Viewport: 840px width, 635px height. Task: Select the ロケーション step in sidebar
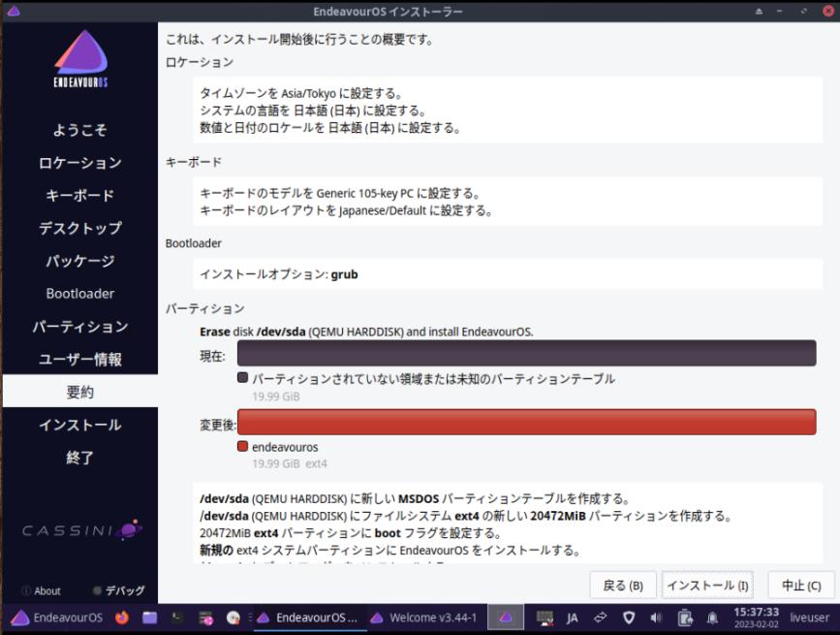pyautogui.click(x=79, y=162)
